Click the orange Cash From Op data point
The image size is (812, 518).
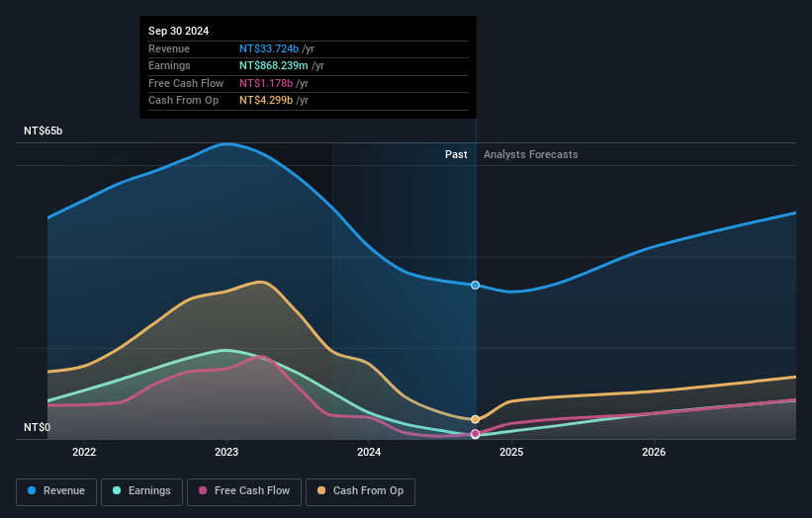coord(476,419)
